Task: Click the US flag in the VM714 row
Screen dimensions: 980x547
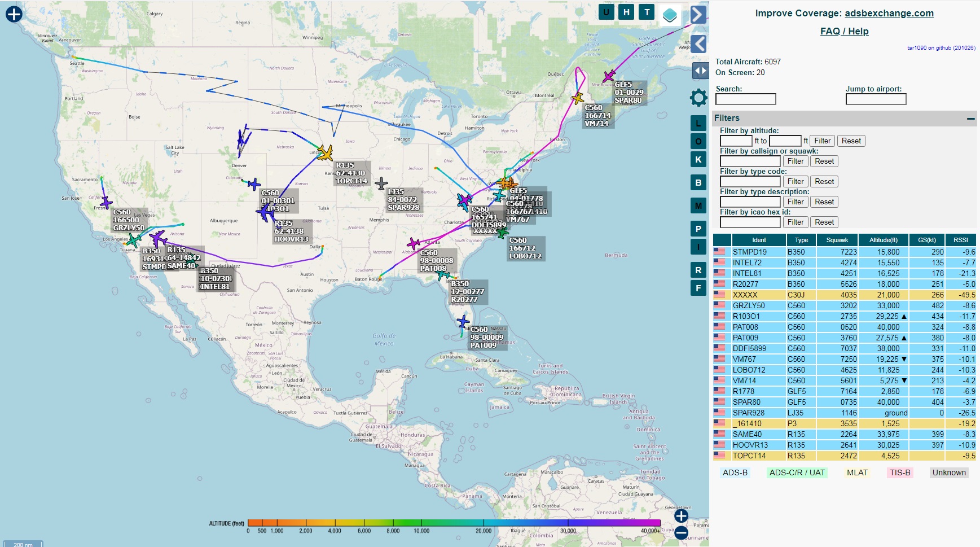Action: coord(719,380)
